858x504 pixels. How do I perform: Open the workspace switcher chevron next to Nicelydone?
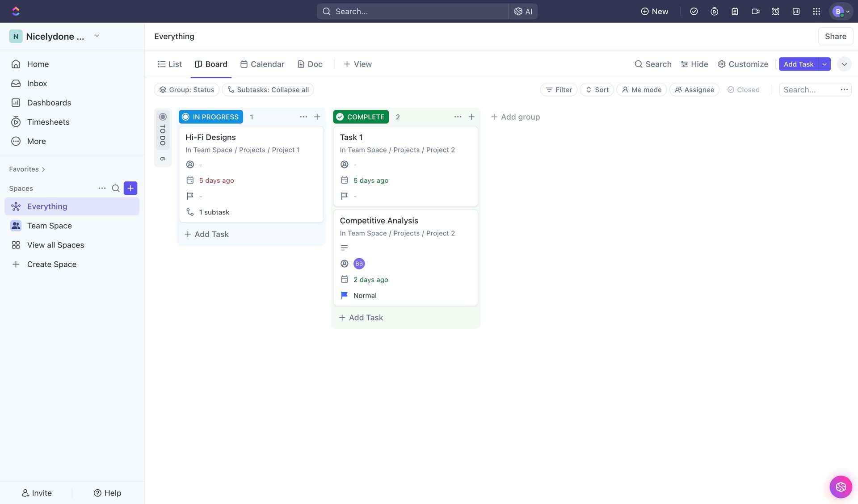pos(97,36)
